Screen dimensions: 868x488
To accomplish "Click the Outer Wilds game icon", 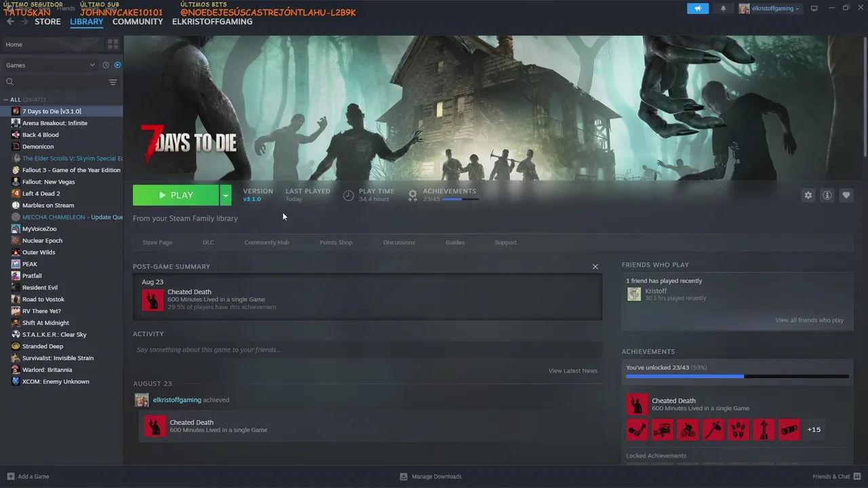I will tap(16, 252).
